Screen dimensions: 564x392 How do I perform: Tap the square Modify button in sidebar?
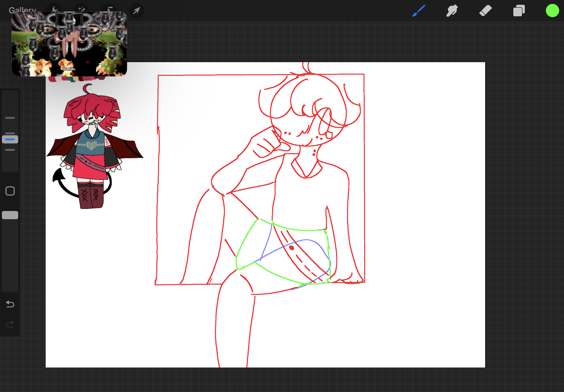pos(10,191)
